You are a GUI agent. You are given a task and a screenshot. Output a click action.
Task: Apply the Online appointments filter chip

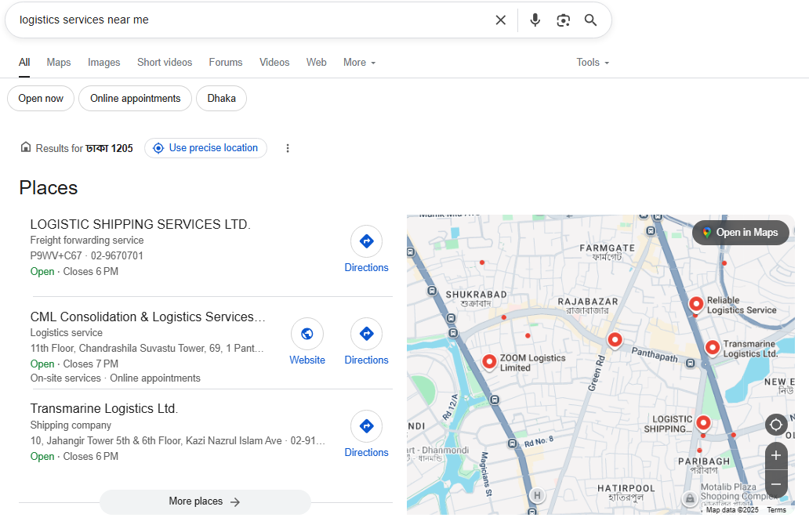coord(135,99)
